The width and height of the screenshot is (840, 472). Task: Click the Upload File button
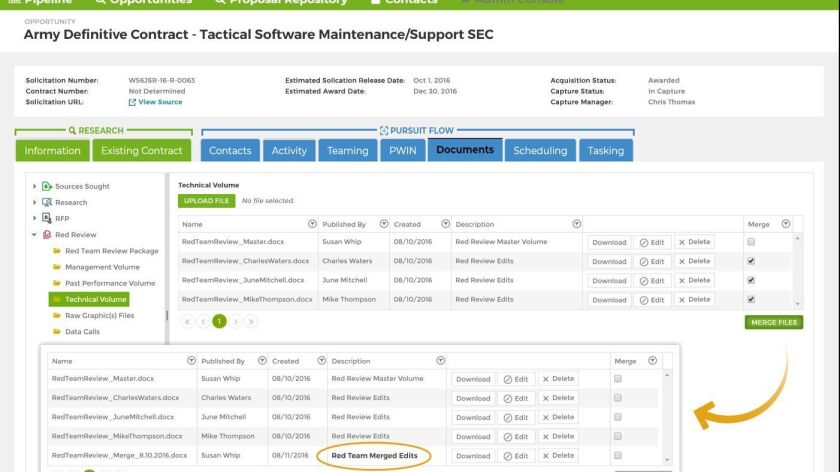[206, 201]
